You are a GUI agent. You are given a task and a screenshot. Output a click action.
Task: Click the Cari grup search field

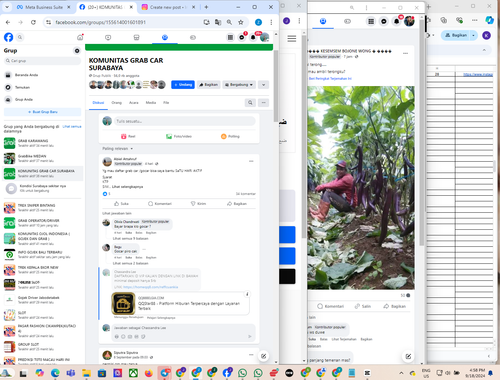42,61
